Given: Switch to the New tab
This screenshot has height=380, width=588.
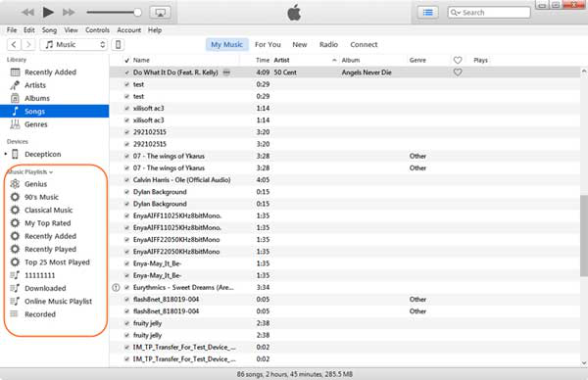Looking at the screenshot, I should [300, 45].
